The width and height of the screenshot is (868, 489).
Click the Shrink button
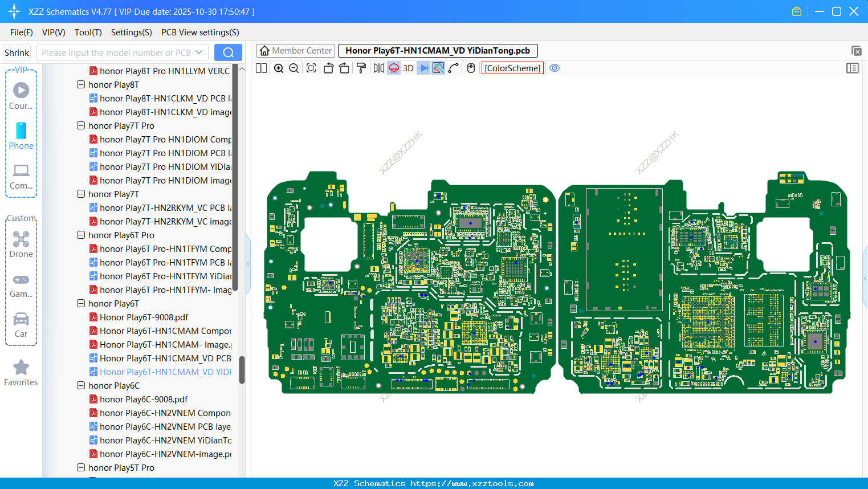pos(17,53)
